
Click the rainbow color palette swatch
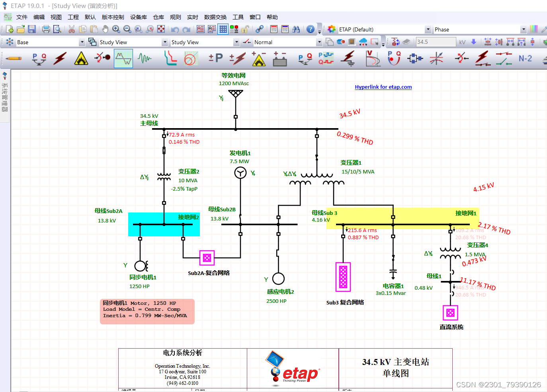click(x=533, y=29)
